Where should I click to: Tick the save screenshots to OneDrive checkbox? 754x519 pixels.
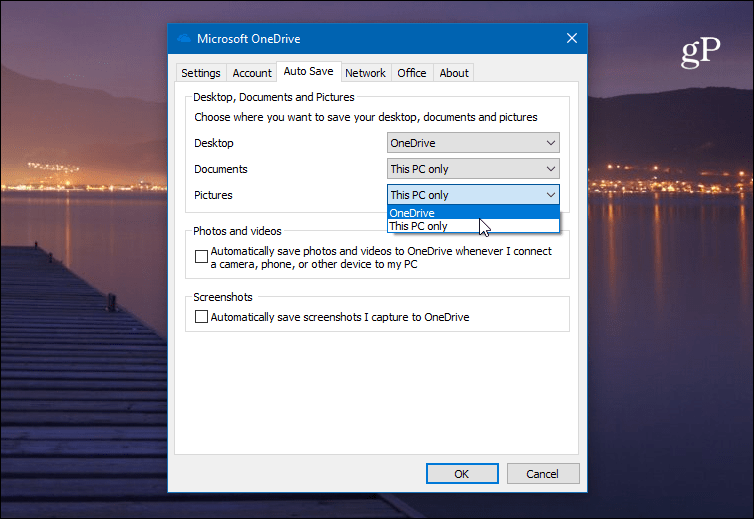(201, 316)
